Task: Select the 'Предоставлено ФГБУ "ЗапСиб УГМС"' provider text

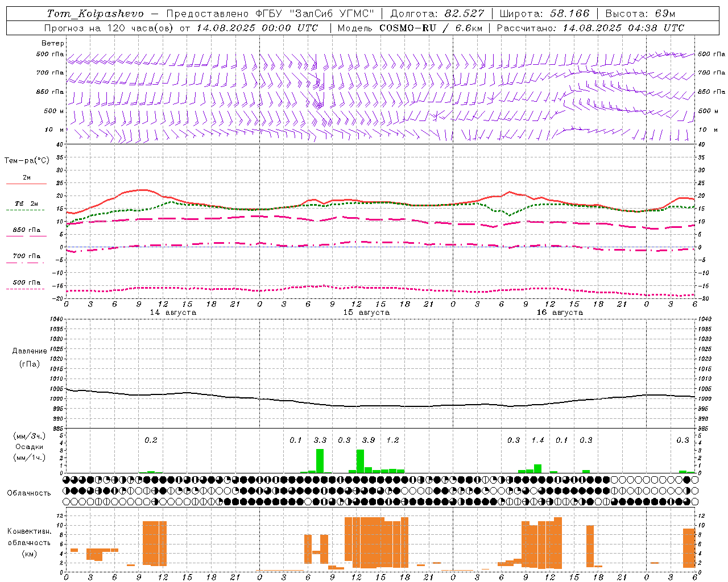Action: (270, 14)
